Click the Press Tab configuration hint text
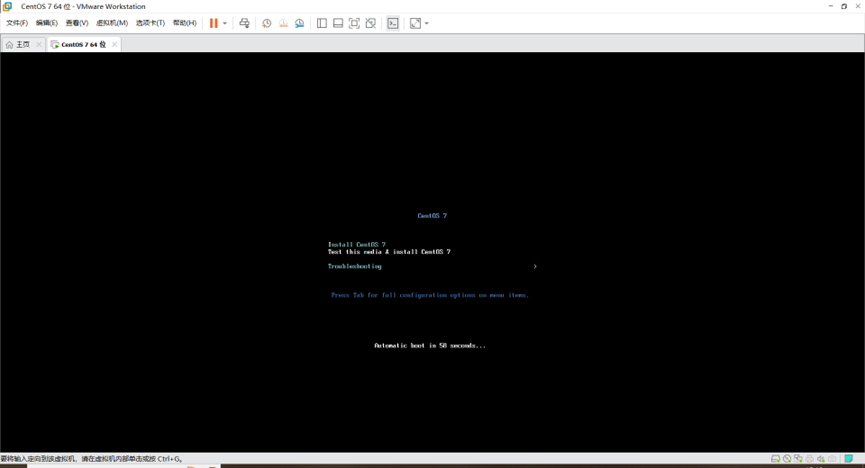The image size is (865, 468). pyautogui.click(x=430, y=295)
